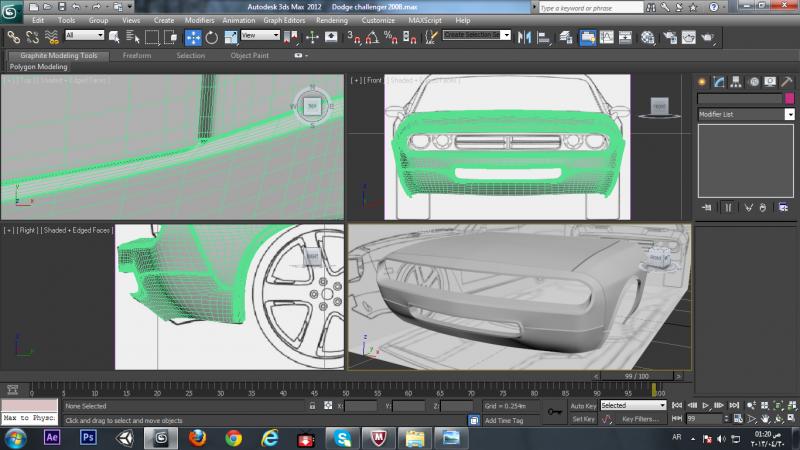Viewport: 800px width, 450px height.
Task: Toggle the Auto Key button
Action: 583,406
